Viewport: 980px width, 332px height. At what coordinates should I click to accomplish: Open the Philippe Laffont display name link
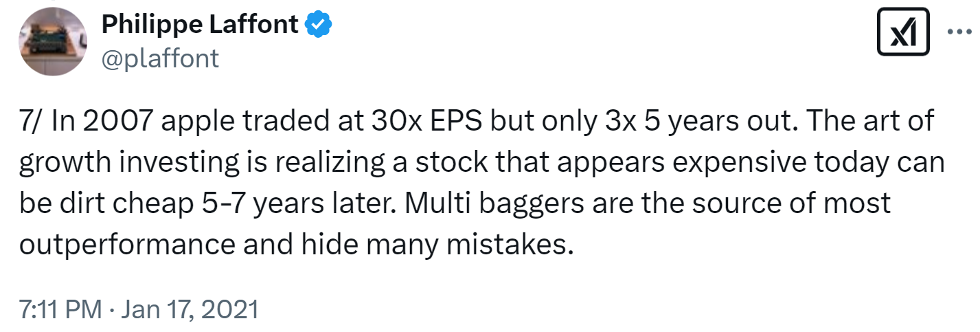point(200,25)
